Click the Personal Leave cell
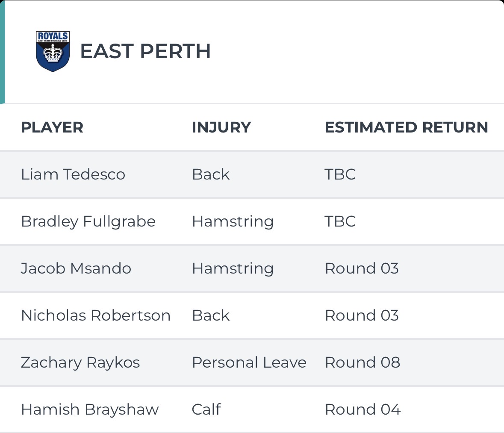The width and height of the screenshot is (504, 433). (x=249, y=362)
